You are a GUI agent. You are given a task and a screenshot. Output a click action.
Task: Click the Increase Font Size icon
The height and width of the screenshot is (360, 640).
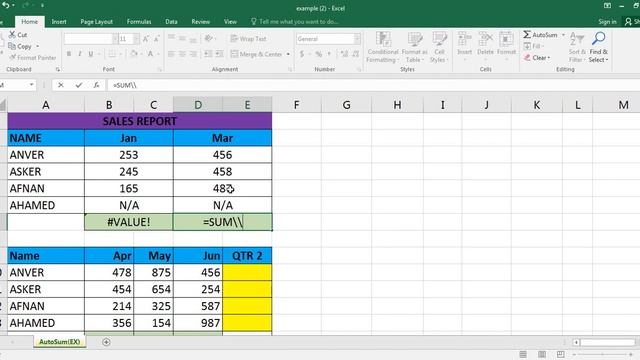click(146, 39)
